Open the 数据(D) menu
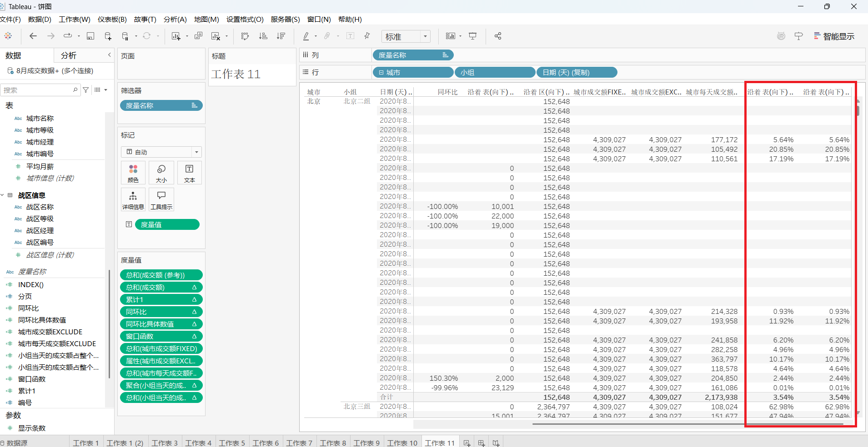Screen dimensions: 868x447 coord(40,19)
